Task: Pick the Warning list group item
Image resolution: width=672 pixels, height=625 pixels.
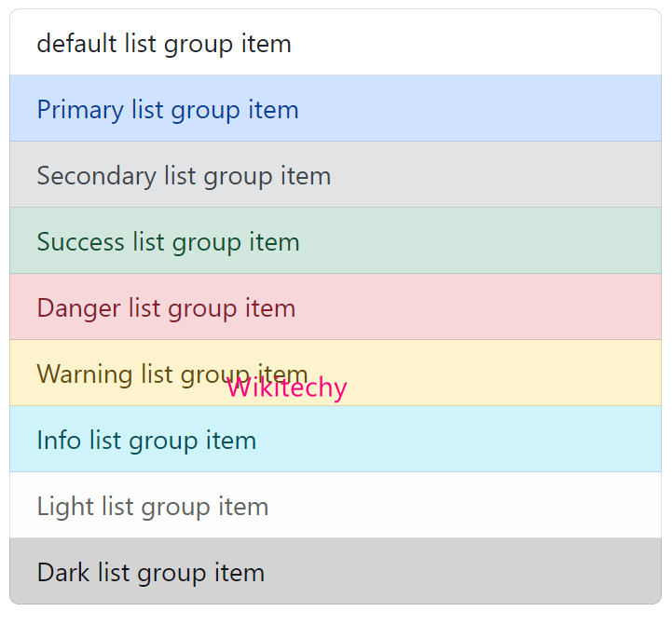Action: 130,374
